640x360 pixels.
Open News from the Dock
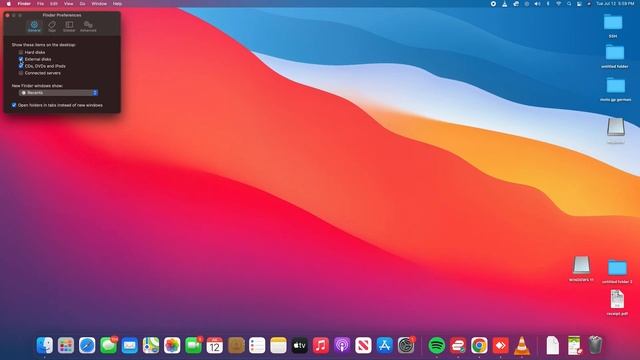(x=363, y=345)
